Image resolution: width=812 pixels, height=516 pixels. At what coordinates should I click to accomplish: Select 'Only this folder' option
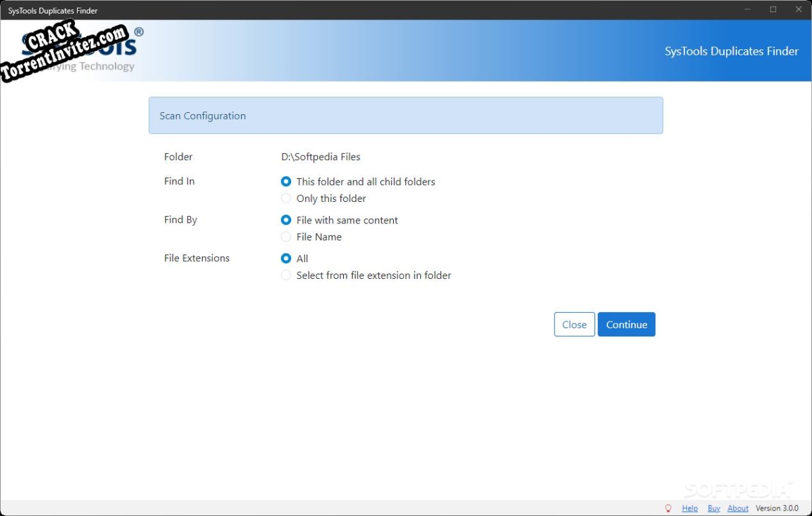286,198
